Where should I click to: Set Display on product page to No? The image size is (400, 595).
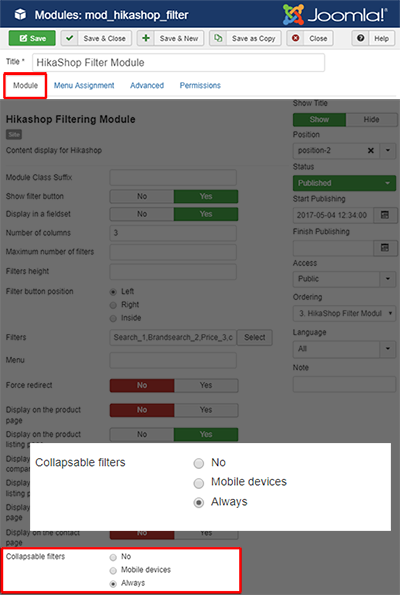pyautogui.click(x=142, y=410)
